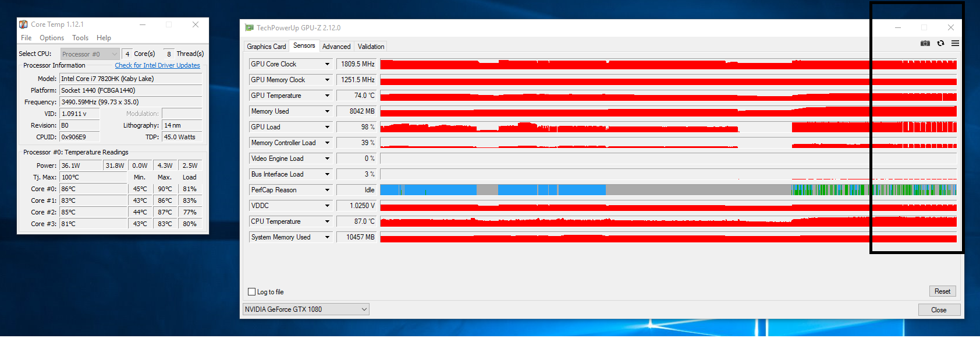The height and width of the screenshot is (338, 980).
Task: Click GPU Temperature value 74.0 °C
Action: tap(356, 96)
